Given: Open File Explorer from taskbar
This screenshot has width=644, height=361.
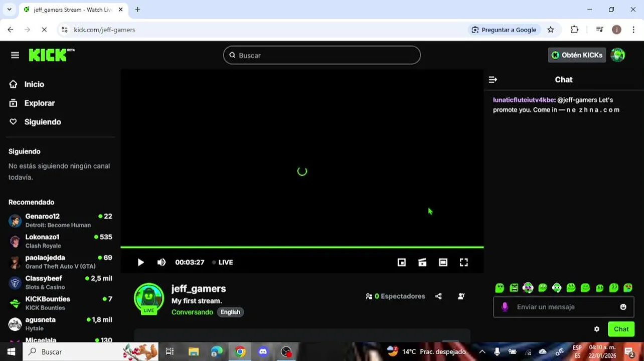Looking at the screenshot, I should coord(194,351).
